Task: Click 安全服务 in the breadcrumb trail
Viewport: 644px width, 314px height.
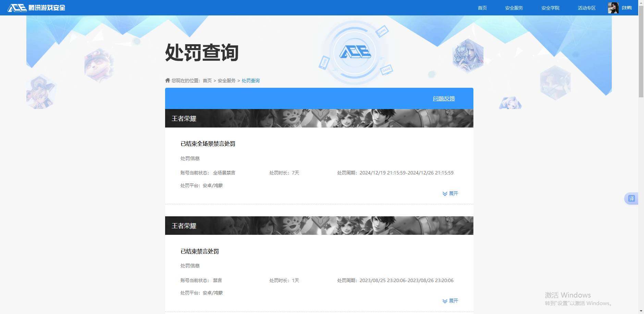Action: [227, 81]
